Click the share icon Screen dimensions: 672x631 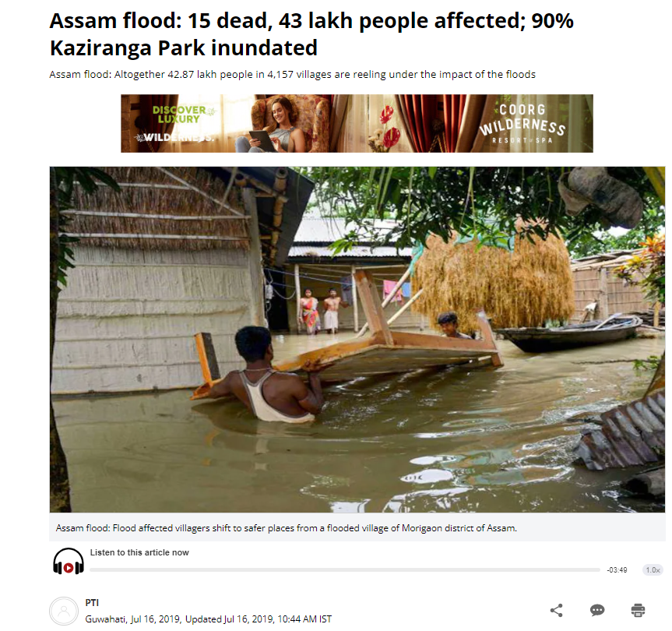[556, 610]
